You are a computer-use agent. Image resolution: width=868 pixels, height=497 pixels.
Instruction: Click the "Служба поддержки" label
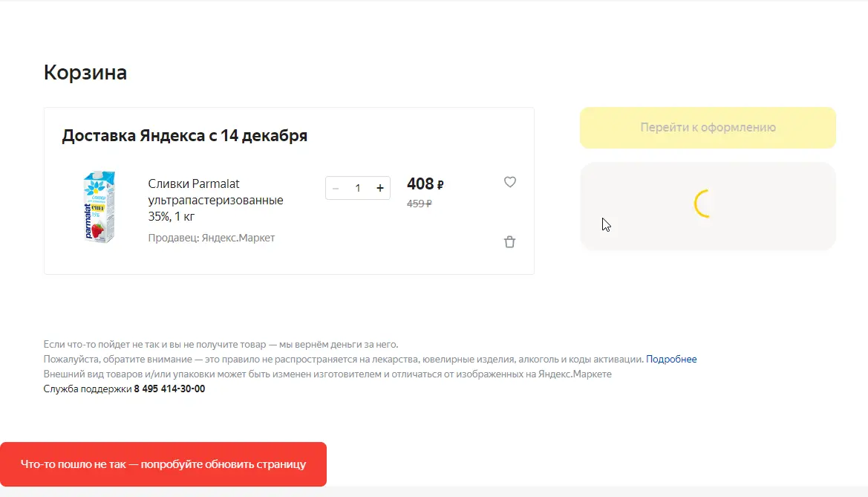[88, 389]
